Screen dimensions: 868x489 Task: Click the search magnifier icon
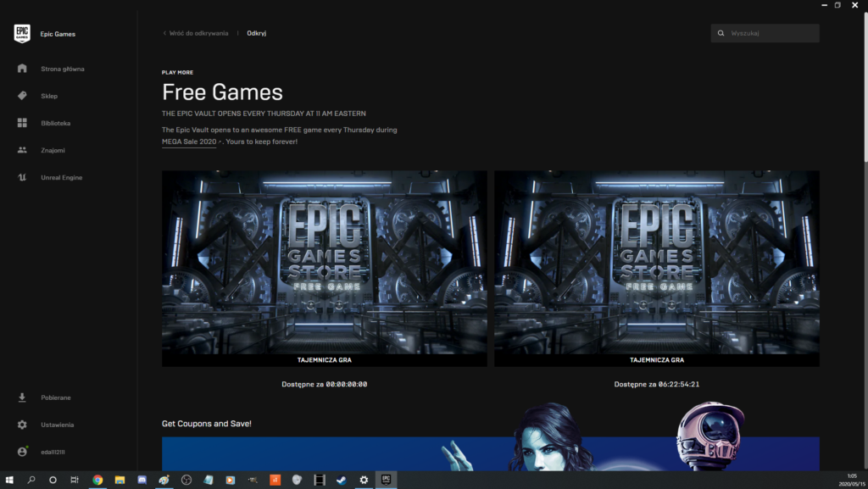pyautogui.click(x=721, y=33)
